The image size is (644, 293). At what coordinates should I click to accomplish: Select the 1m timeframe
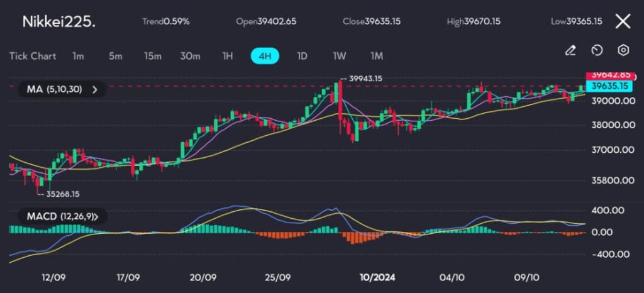tap(78, 56)
